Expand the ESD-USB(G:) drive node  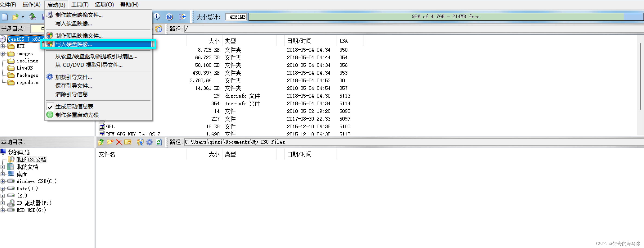3,210
